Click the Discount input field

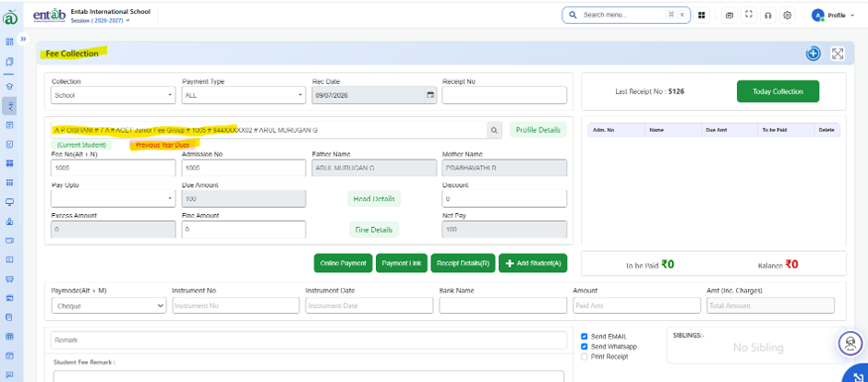504,198
